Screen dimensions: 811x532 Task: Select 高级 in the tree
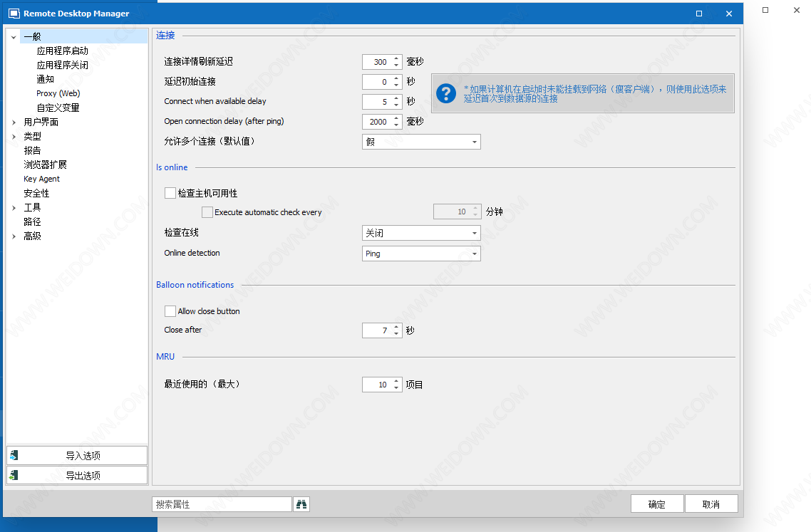32,236
